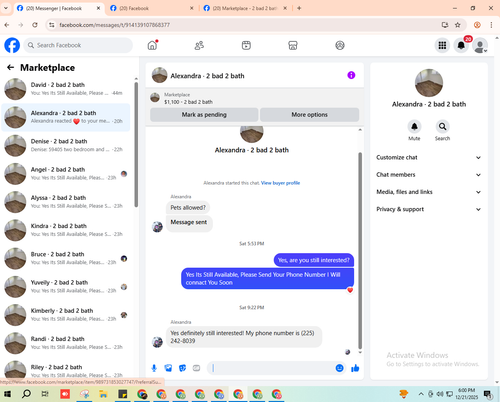Open File Explorer from taskbar
The image size is (500, 402).
pos(103,394)
